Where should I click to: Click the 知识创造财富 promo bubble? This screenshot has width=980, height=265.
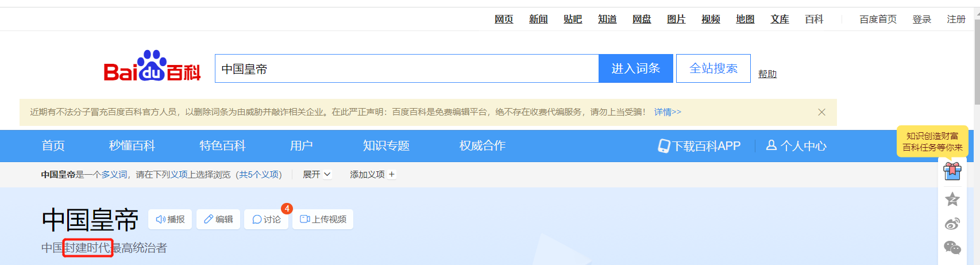(x=932, y=141)
